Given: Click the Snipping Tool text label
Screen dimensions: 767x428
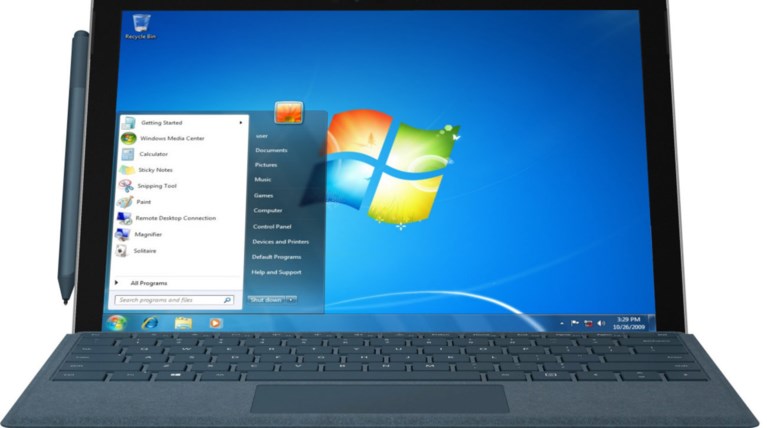Looking at the screenshot, I should (x=157, y=186).
